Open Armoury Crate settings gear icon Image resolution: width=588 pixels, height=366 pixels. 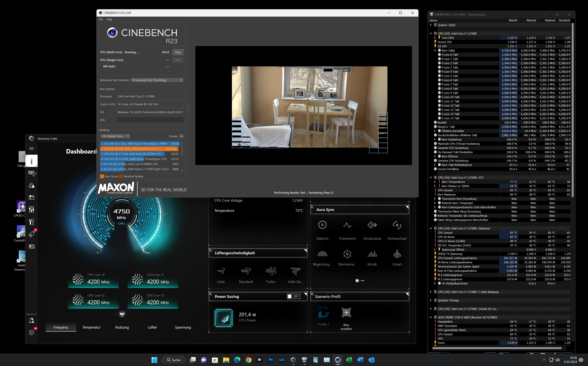point(32,332)
